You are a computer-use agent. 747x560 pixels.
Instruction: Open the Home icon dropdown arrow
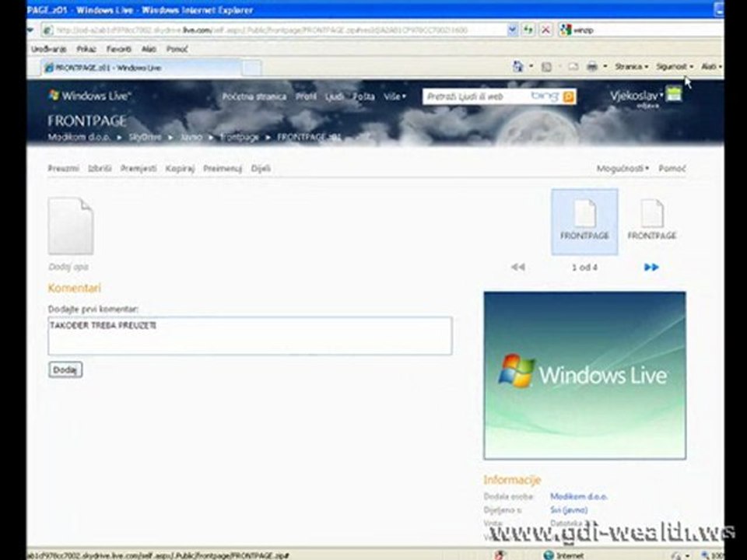coord(531,67)
